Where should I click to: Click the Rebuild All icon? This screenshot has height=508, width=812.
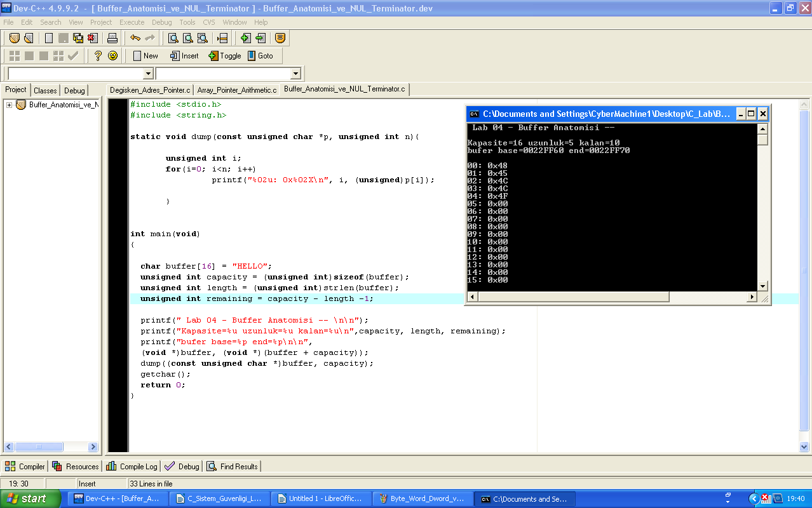point(58,56)
